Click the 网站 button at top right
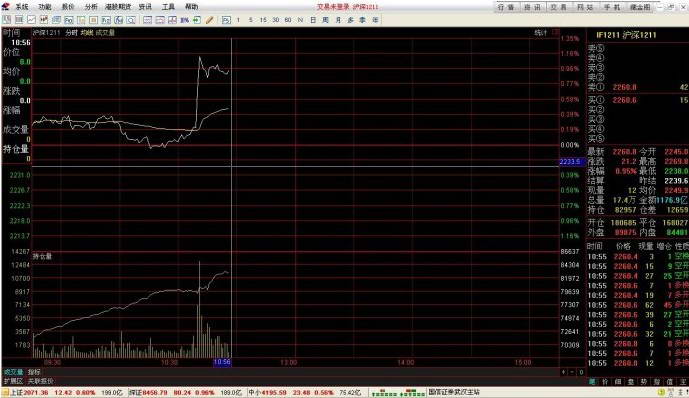The width and height of the screenshot is (689, 398). click(585, 7)
